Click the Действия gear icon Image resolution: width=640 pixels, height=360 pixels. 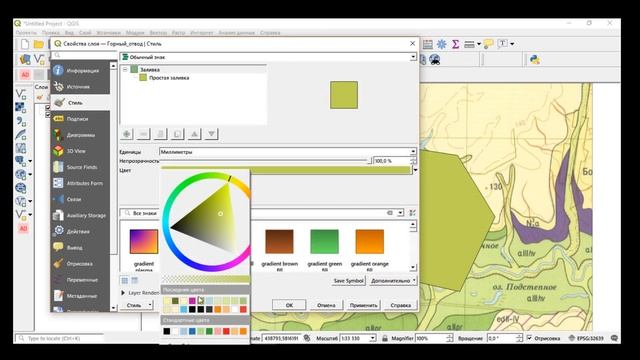tap(58, 231)
